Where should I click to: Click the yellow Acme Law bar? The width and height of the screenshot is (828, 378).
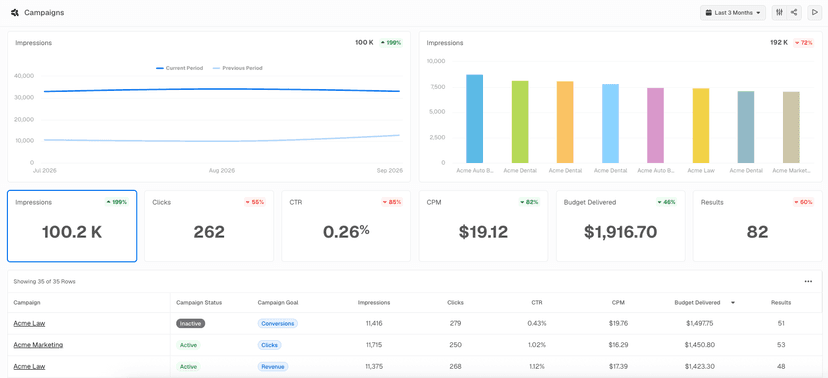click(701, 126)
